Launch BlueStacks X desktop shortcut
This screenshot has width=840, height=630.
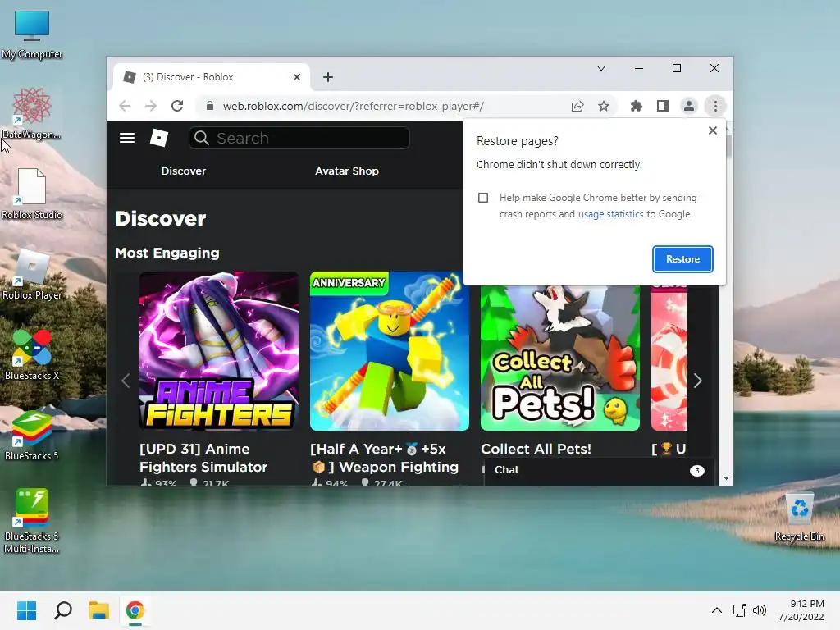[32, 354]
